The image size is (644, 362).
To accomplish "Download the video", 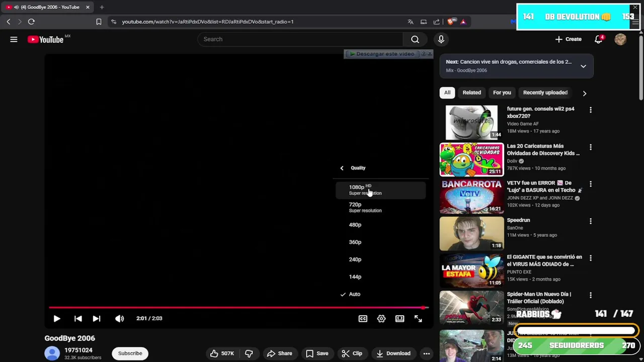I will point(393,353).
